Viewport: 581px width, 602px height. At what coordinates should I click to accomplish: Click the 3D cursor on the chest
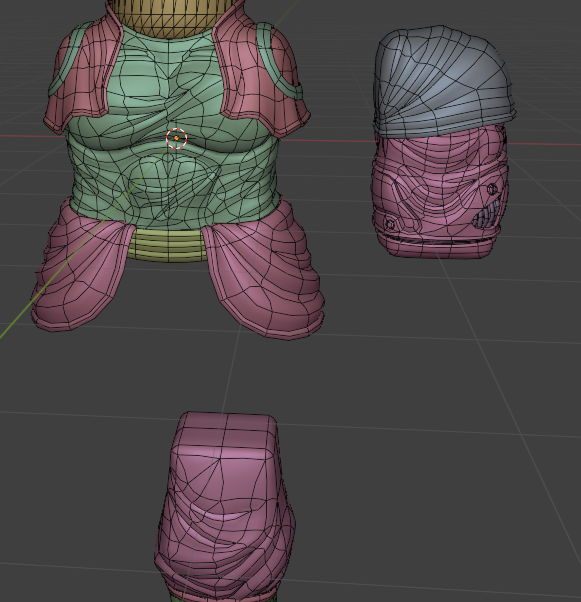(177, 138)
